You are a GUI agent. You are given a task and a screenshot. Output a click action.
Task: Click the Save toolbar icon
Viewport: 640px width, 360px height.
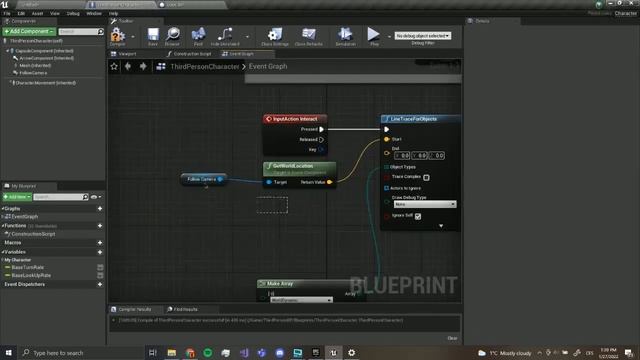153,35
